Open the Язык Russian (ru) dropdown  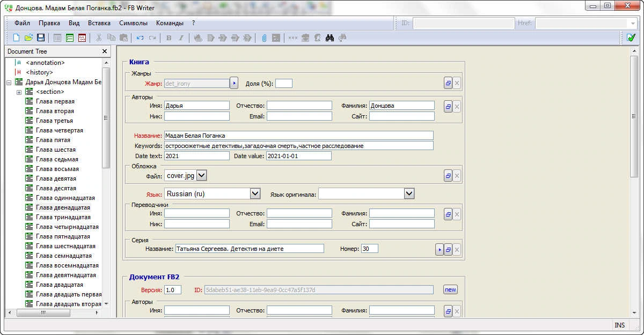pos(255,193)
